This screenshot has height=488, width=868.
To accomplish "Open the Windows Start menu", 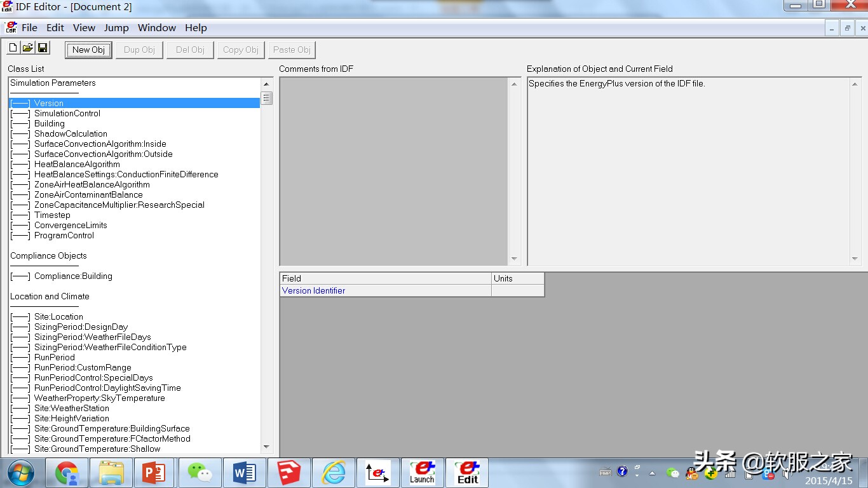I will point(20,473).
